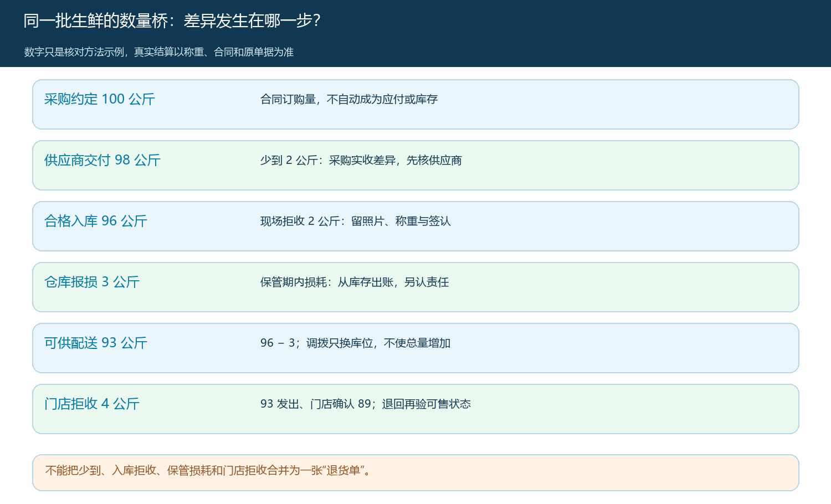This screenshot has width=831, height=504.
Task: Click the heading 供应商交付 98 公斤
Action: click(x=102, y=160)
